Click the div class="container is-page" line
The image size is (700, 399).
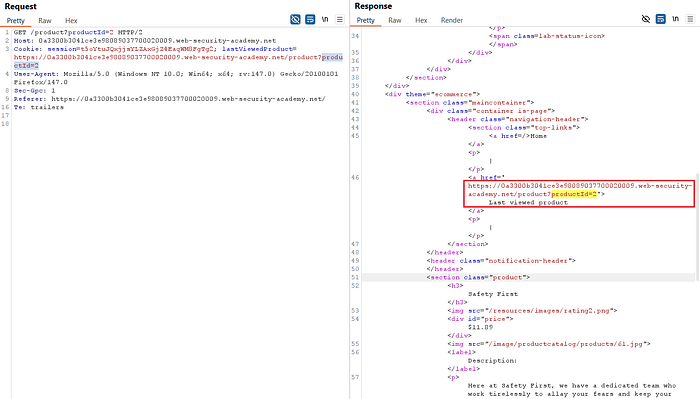pyautogui.click(x=491, y=111)
